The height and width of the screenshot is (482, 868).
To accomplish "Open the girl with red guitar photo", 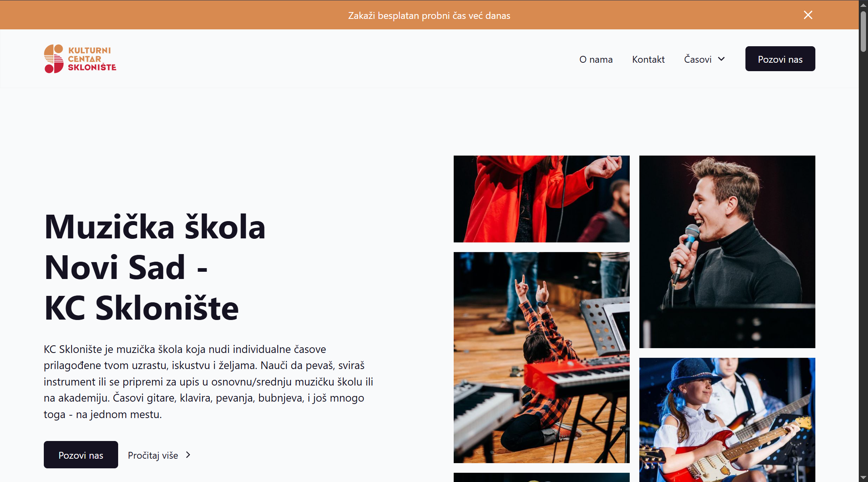I will coord(727,420).
